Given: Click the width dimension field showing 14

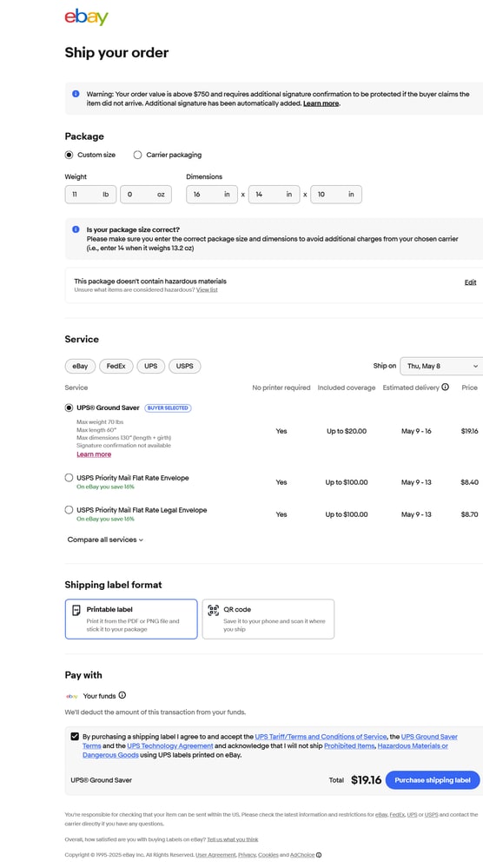Looking at the screenshot, I should 274,195.
